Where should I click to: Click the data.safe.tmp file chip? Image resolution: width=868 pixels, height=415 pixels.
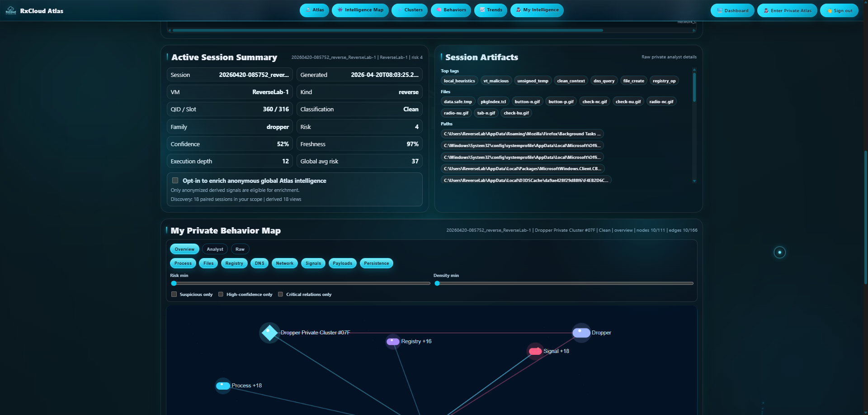coord(458,102)
